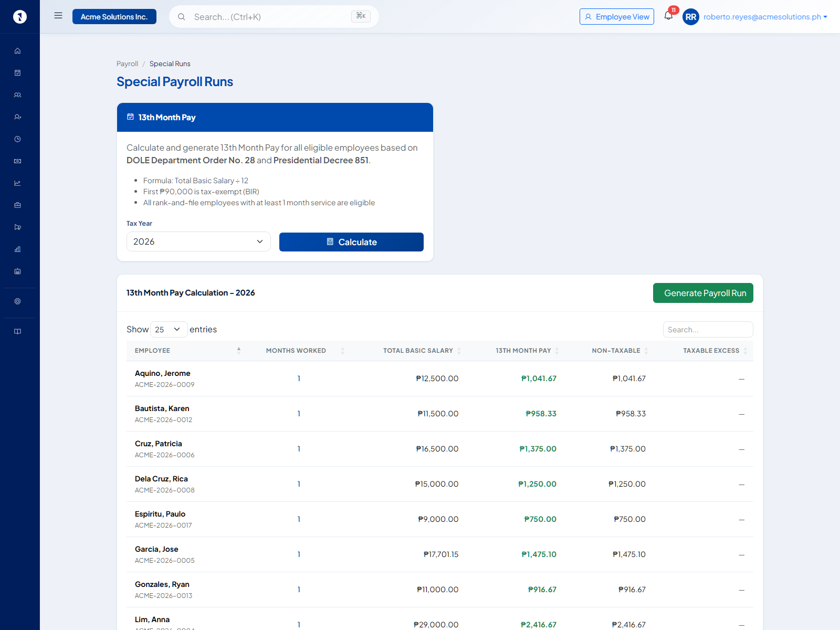Click employee ID ACME-2026-0013
Image resolution: width=840 pixels, height=630 pixels.
[x=164, y=596]
